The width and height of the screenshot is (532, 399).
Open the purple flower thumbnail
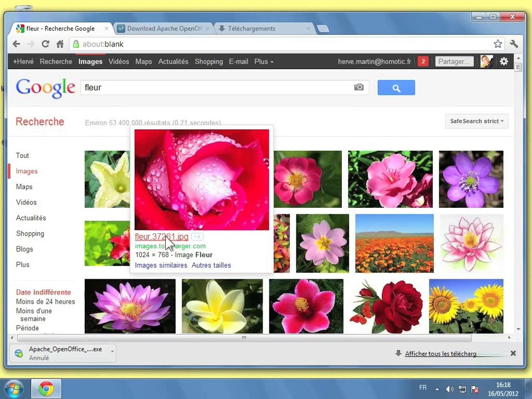tap(471, 179)
